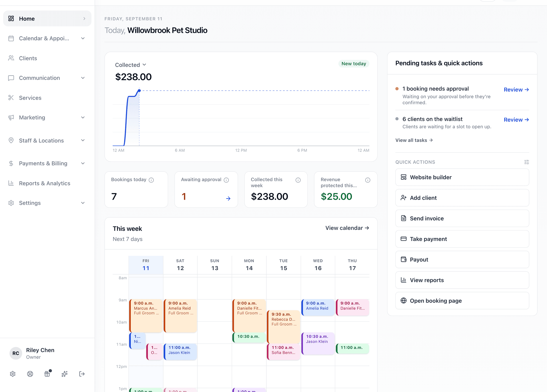This screenshot has width=547, height=392.
Task: Click the Clients people icon
Action: pos(11,58)
